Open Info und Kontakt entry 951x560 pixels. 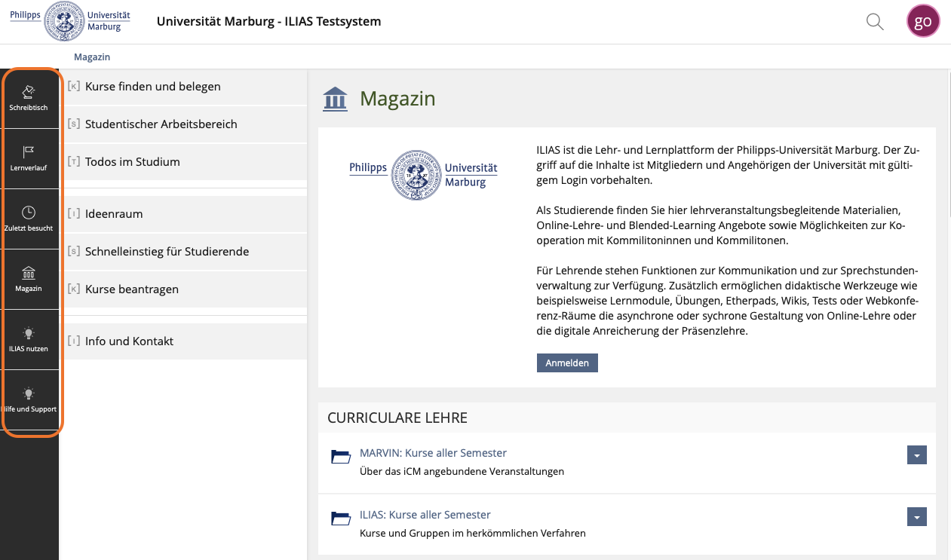[129, 341]
